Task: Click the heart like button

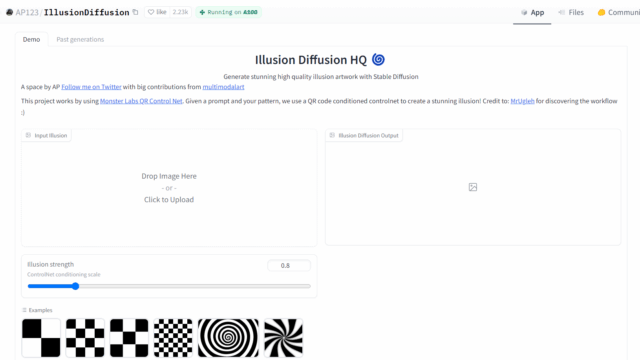Action: [157, 12]
